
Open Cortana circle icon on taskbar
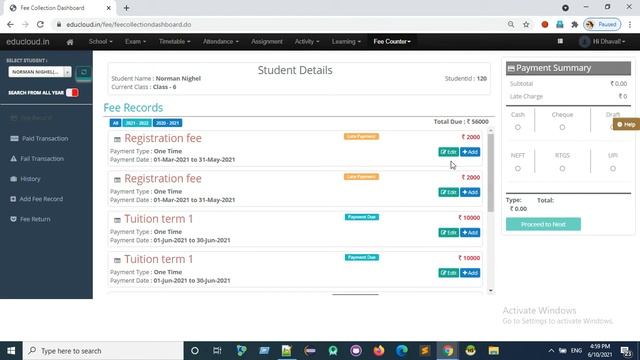195,351
